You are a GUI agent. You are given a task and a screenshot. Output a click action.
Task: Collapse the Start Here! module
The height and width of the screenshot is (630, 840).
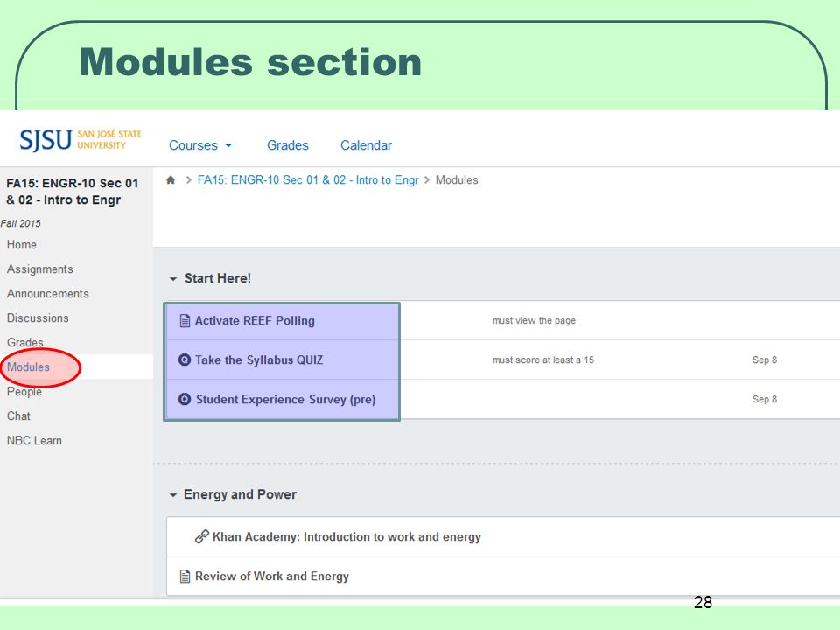173,279
